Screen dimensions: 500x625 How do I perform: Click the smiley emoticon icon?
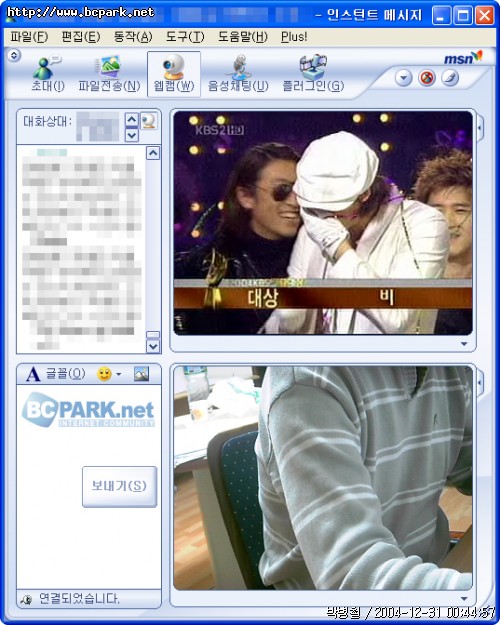tap(104, 374)
